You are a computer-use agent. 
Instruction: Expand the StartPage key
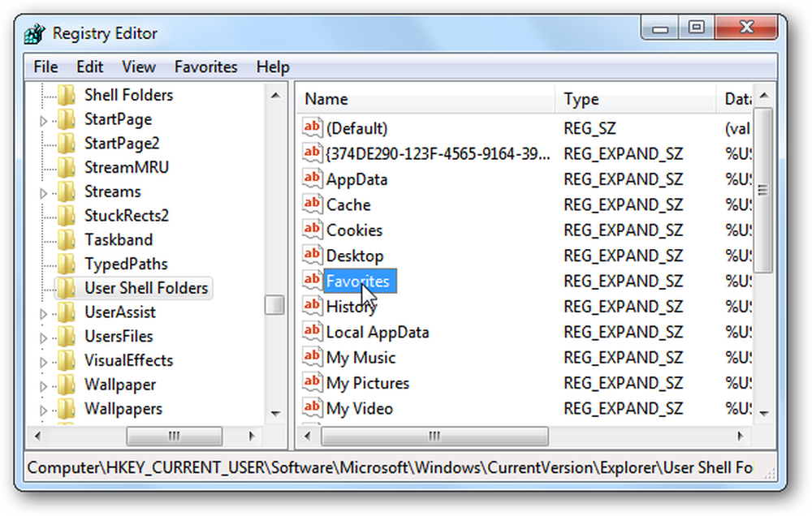pyautogui.click(x=44, y=121)
